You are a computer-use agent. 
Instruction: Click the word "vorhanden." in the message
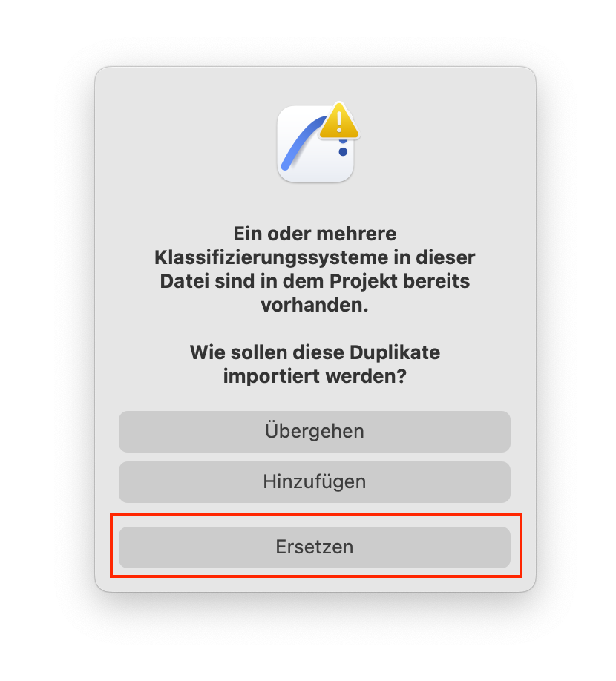(315, 305)
